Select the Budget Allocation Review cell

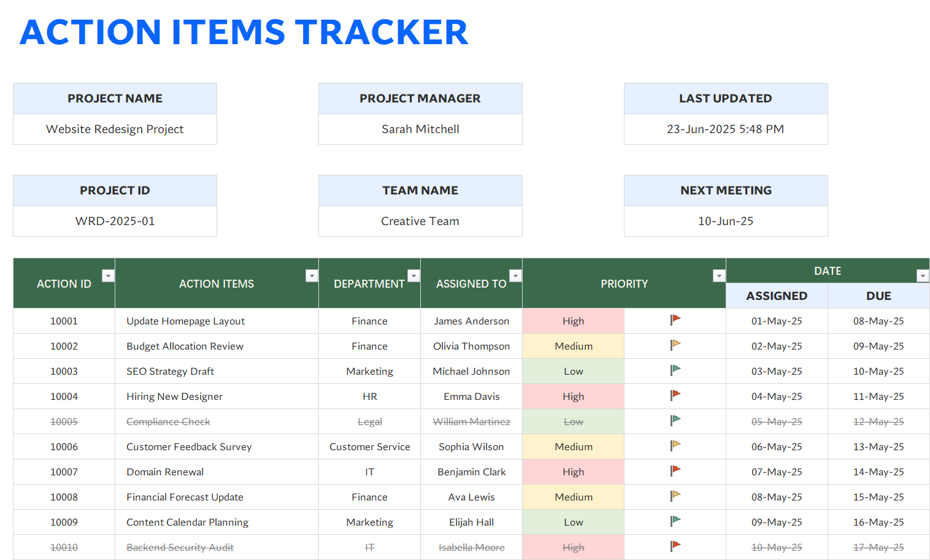217,346
